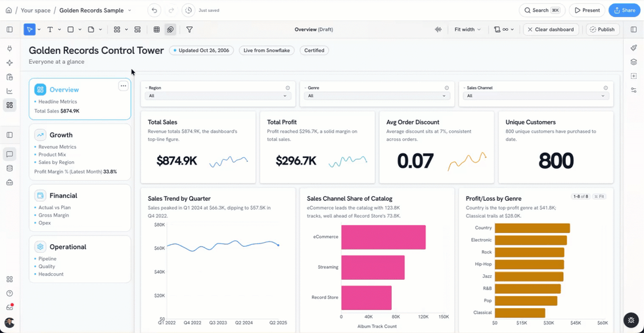Click the toolbox briefcase icon
The width and height of the screenshot is (644, 333).
(10, 182)
